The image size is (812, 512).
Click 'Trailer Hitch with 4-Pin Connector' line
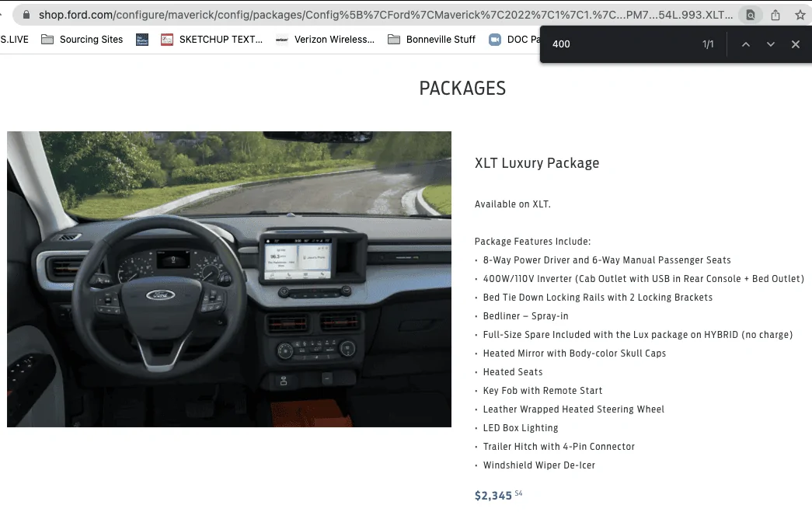pyautogui.click(x=559, y=446)
